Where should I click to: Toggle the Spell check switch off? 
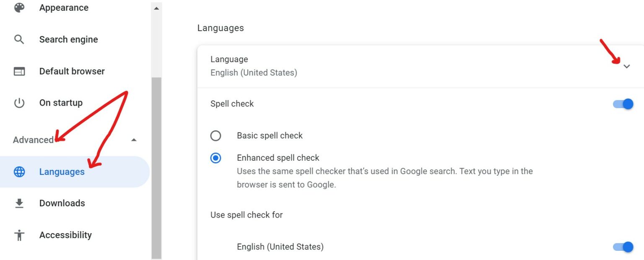[x=622, y=104]
